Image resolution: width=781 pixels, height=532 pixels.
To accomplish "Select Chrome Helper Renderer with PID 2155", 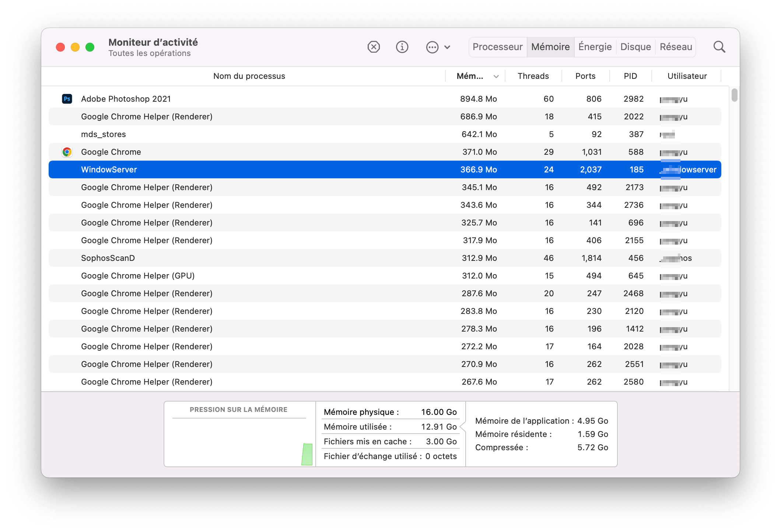I will [x=385, y=240].
